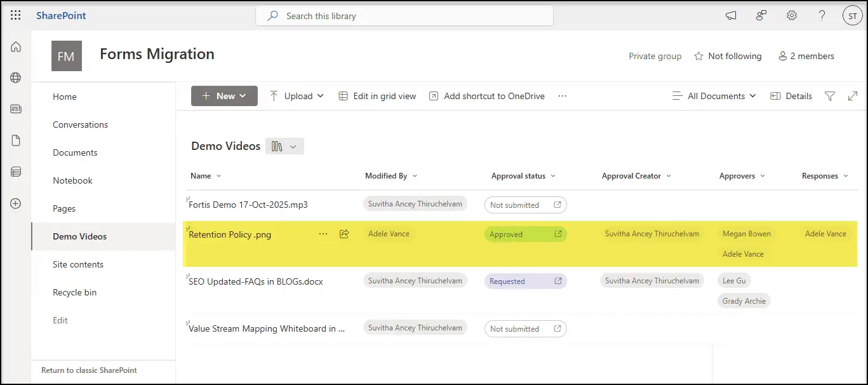View the site's 2 members
868x385 pixels.
pyautogui.click(x=806, y=56)
